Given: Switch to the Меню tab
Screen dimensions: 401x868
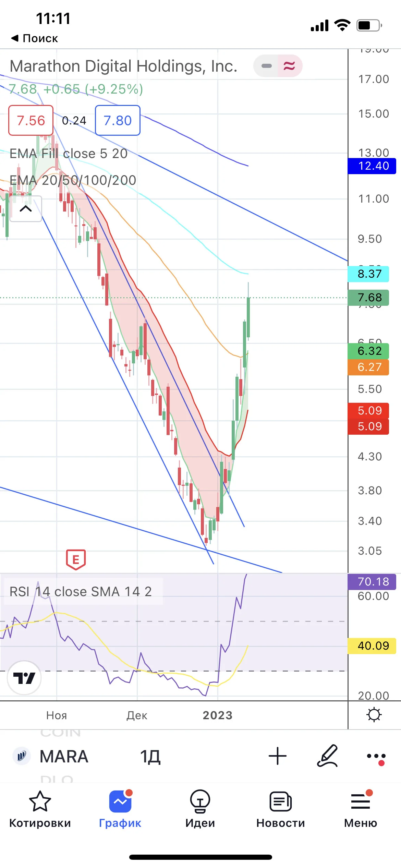Looking at the screenshot, I should [361, 809].
